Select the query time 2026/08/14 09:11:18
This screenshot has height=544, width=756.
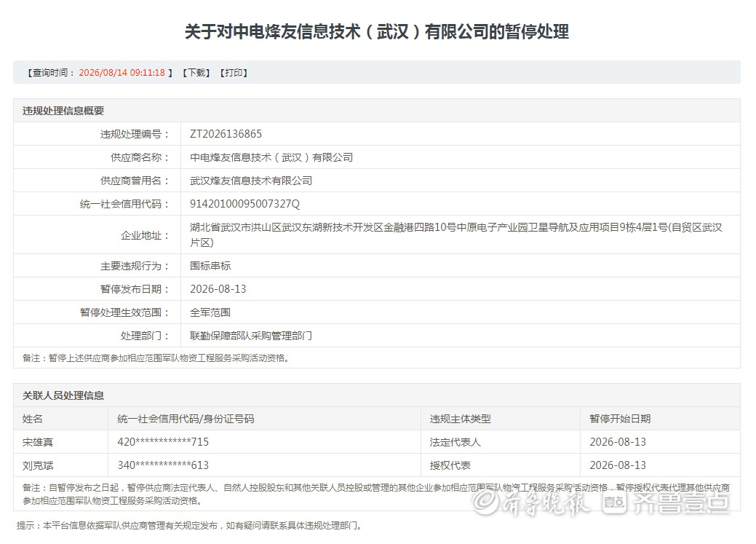pyautogui.click(x=122, y=73)
